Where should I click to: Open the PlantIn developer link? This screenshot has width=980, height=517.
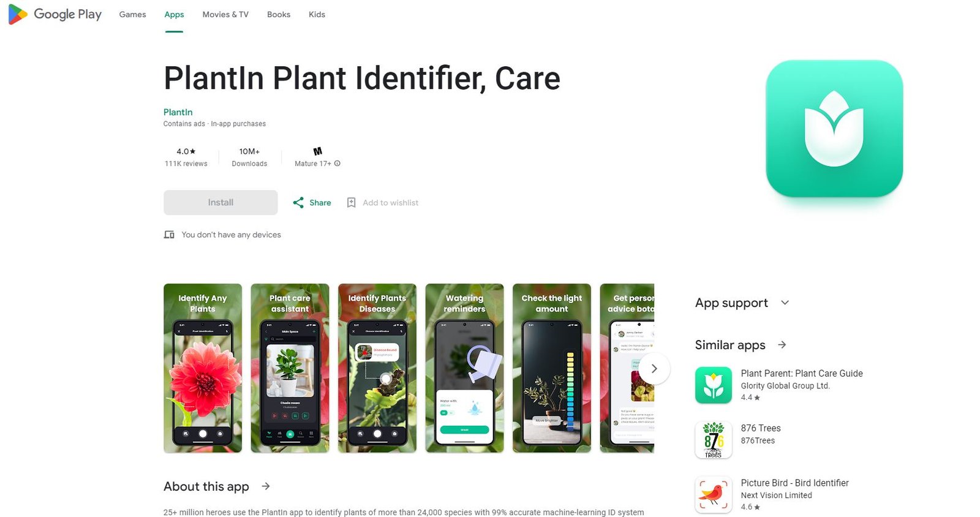[178, 112]
